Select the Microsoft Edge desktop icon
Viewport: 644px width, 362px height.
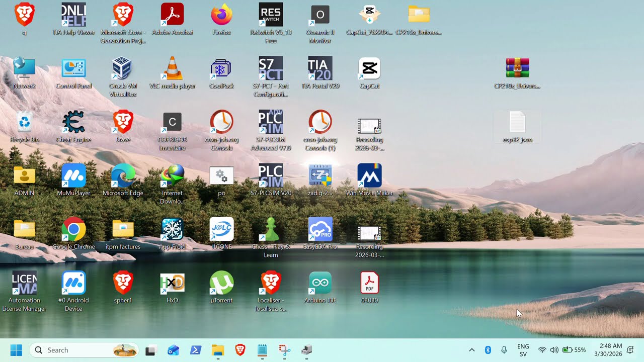pyautogui.click(x=123, y=180)
